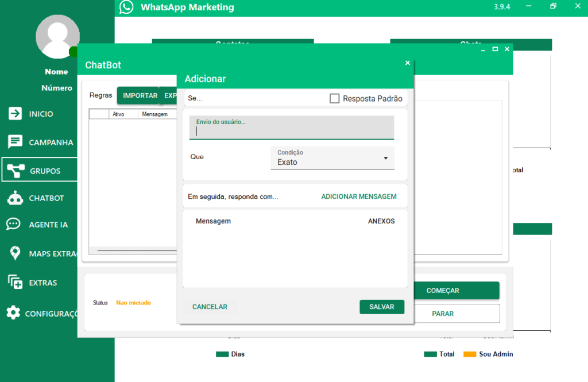Click the Adicionar Mensagem link
The image size is (588, 382).
click(359, 196)
